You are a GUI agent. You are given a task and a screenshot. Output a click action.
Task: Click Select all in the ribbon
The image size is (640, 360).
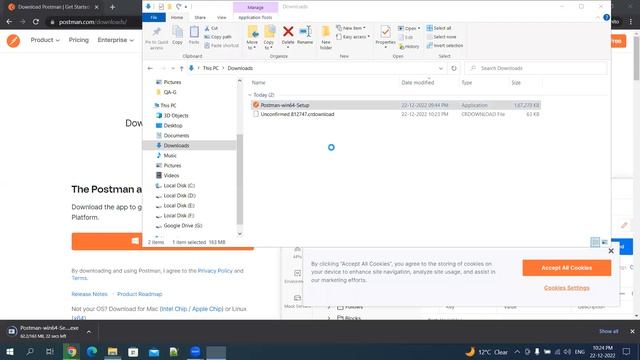(x=439, y=28)
